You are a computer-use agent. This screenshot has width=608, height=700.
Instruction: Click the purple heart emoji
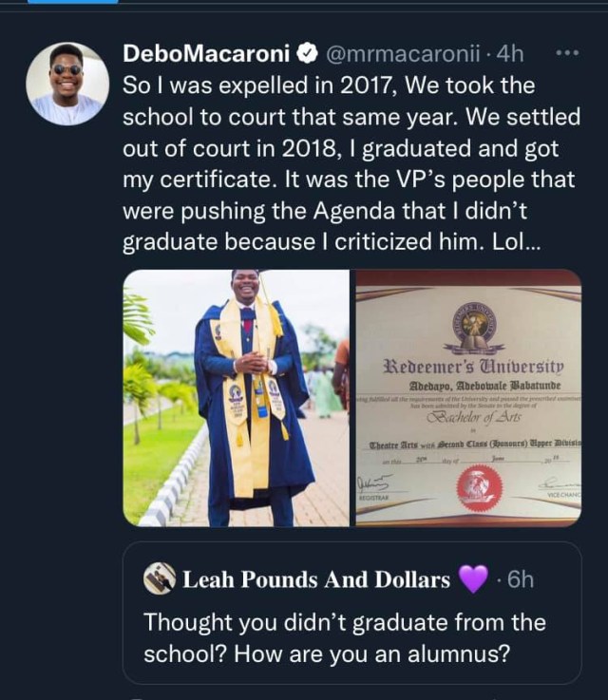click(x=473, y=579)
